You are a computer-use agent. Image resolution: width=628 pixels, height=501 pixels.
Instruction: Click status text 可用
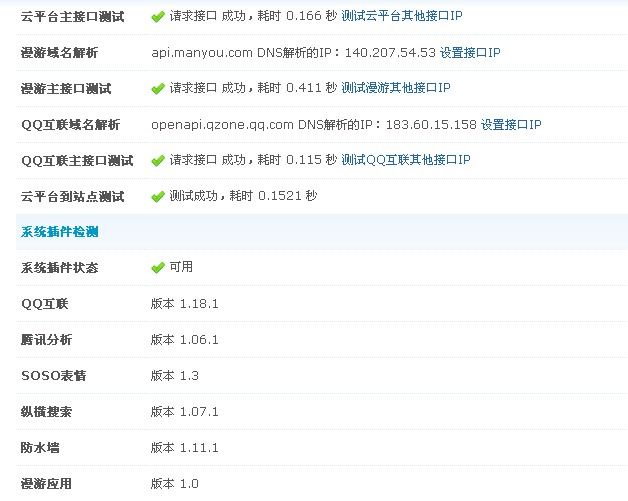click(181, 267)
